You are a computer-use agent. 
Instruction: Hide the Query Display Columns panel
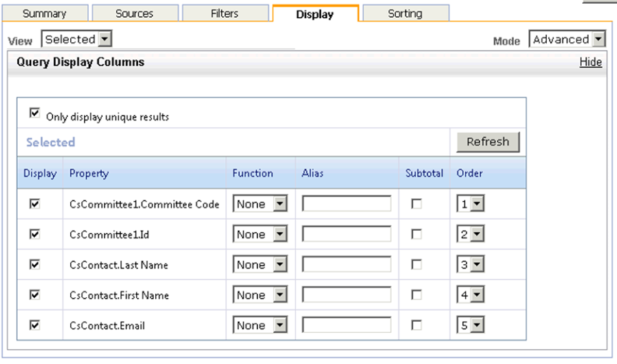[590, 62]
